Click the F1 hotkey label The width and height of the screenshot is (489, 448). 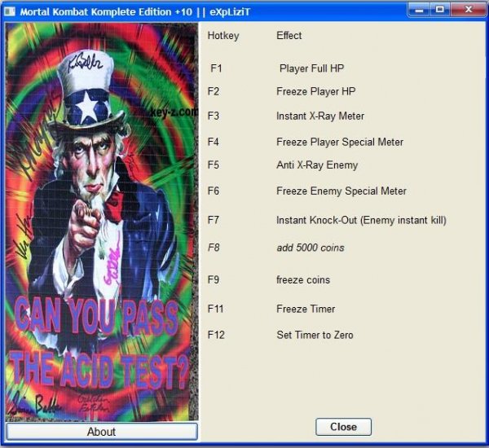(216, 68)
